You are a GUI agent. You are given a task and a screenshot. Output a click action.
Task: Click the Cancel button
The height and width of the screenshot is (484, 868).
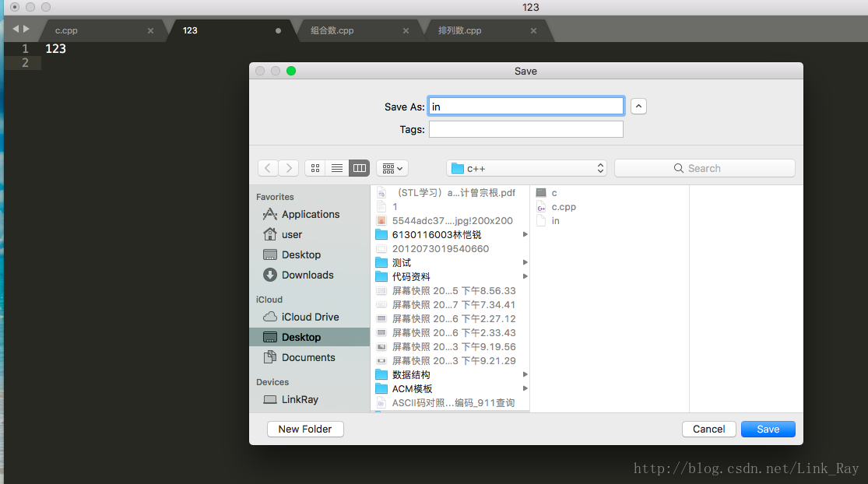pyautogui.click(x=708, y=430)
